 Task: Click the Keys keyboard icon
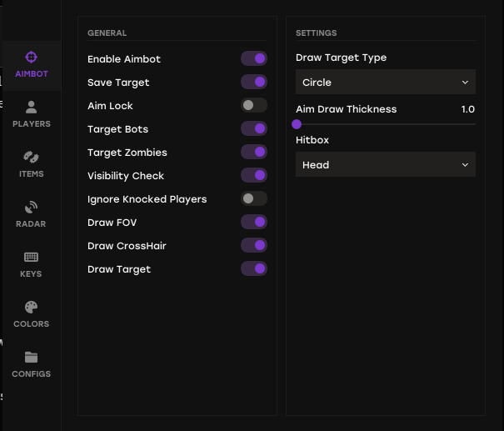(31, 257)
